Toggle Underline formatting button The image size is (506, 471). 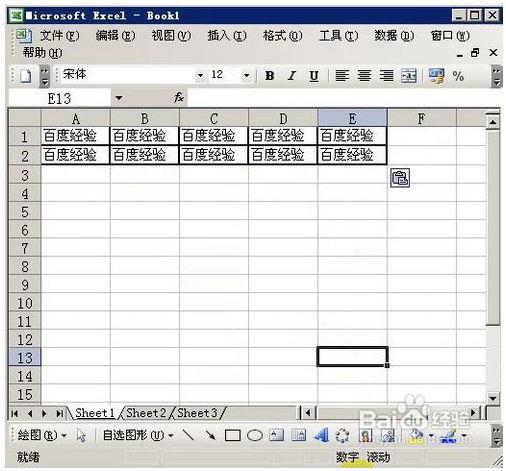(x=314, y=76)
